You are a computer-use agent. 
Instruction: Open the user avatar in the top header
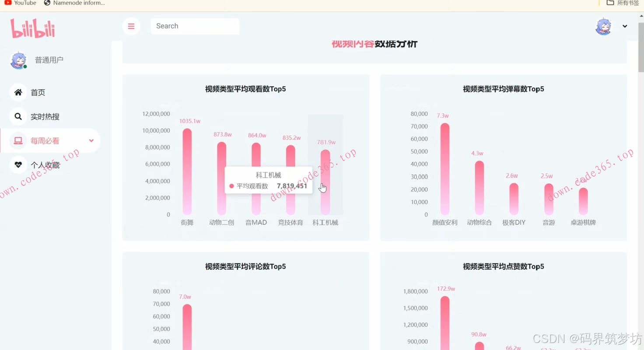pos(603,26)
